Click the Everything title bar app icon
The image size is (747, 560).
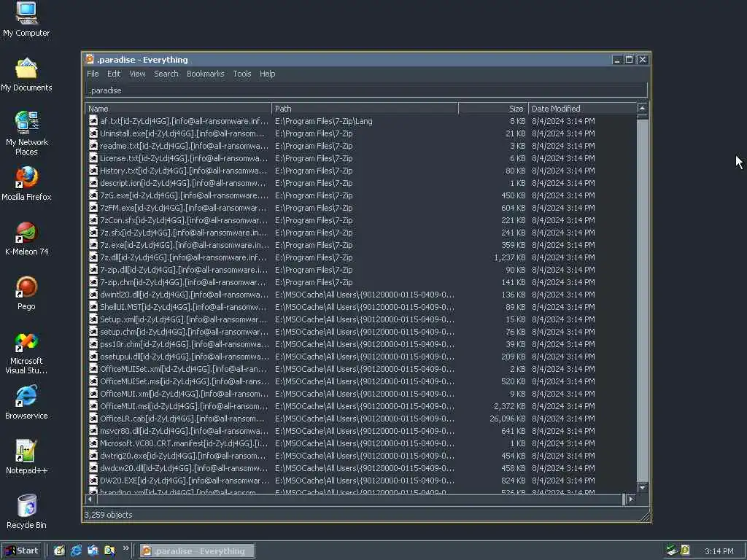point(90,60)
